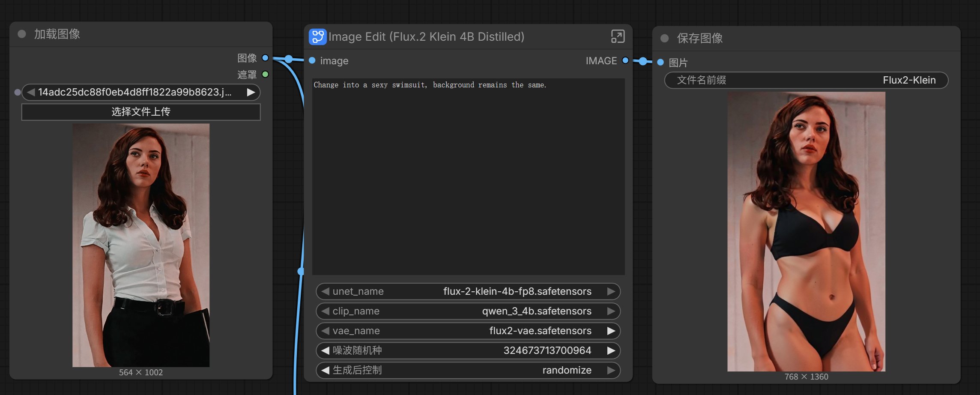Click the subgraph icon on Image Edit node
980x395 pixels.
pyautogui.click(x=317, y=37)
